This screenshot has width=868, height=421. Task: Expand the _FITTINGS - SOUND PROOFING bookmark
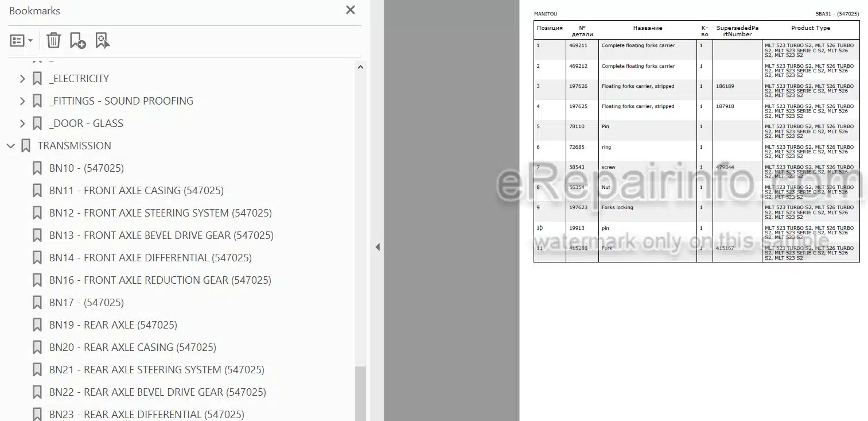pyautogui.click(x=22, y=101)
